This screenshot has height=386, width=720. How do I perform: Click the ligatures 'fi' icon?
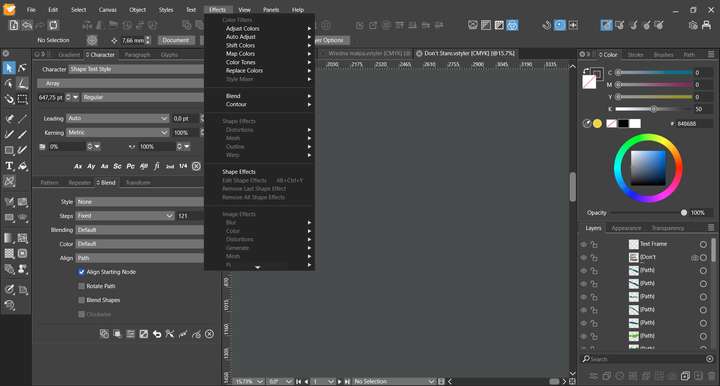(157, 166)
